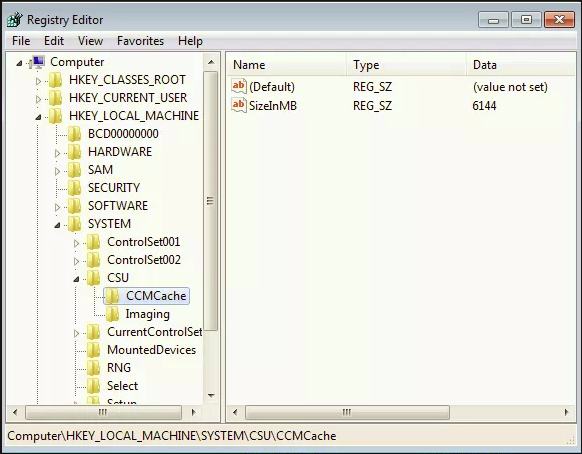
Task: Open the View menu
Action: click(90, 41)
